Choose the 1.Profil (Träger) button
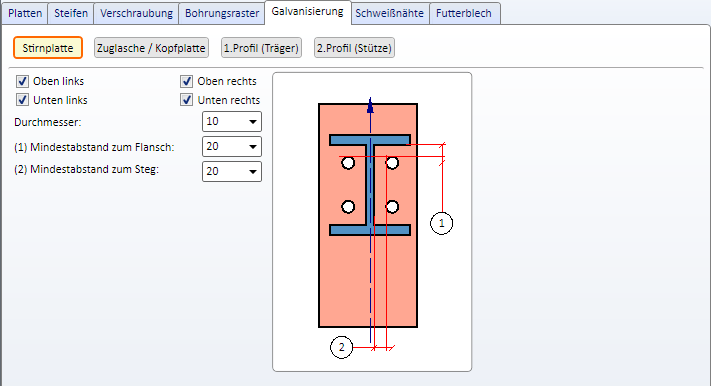 [x=261, y=48]
